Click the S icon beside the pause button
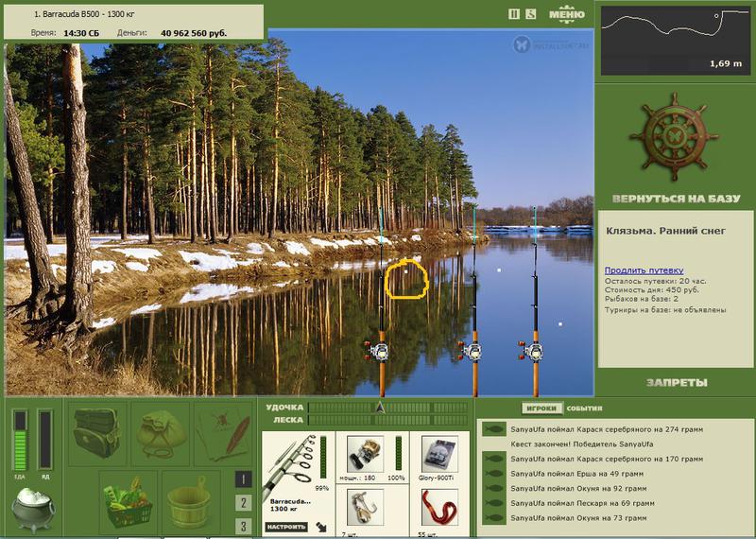This screenshot has height=539, width=756. (x=531, y=14)
